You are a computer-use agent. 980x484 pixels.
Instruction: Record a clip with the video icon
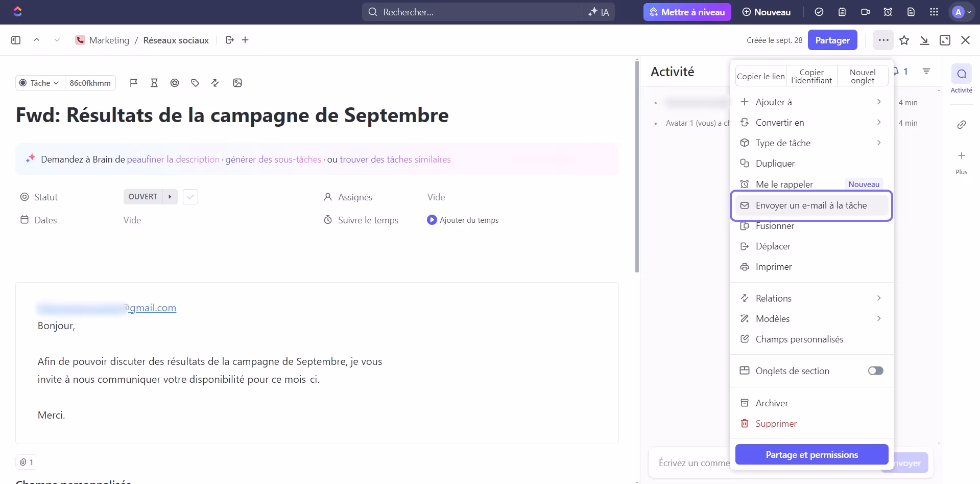tap(865, 12)
